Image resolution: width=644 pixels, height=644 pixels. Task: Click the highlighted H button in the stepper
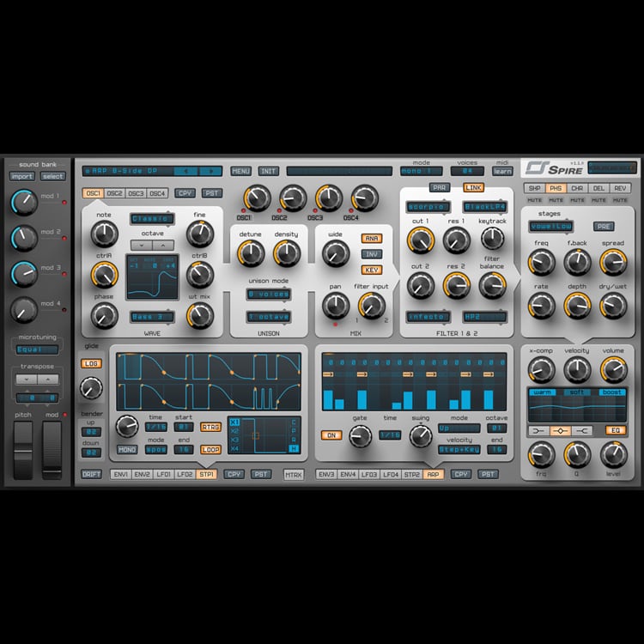[x=294, y=448]
